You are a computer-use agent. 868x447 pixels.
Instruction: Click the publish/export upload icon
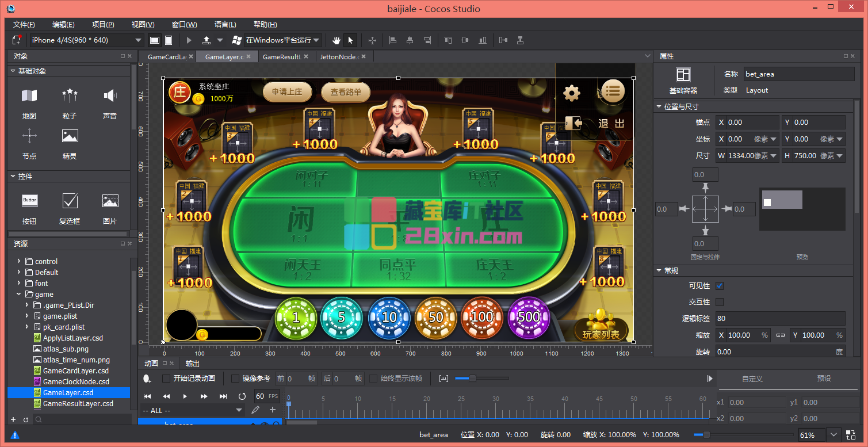[207, 40]
